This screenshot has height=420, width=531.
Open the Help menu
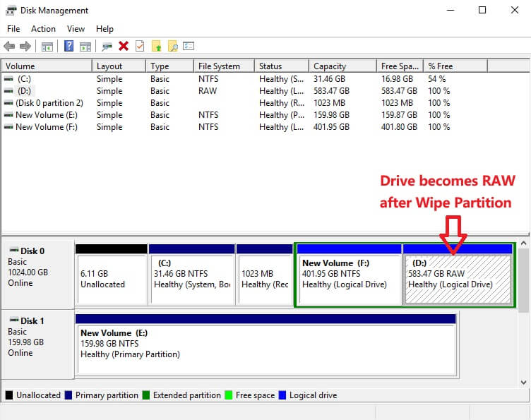(105, 29)
